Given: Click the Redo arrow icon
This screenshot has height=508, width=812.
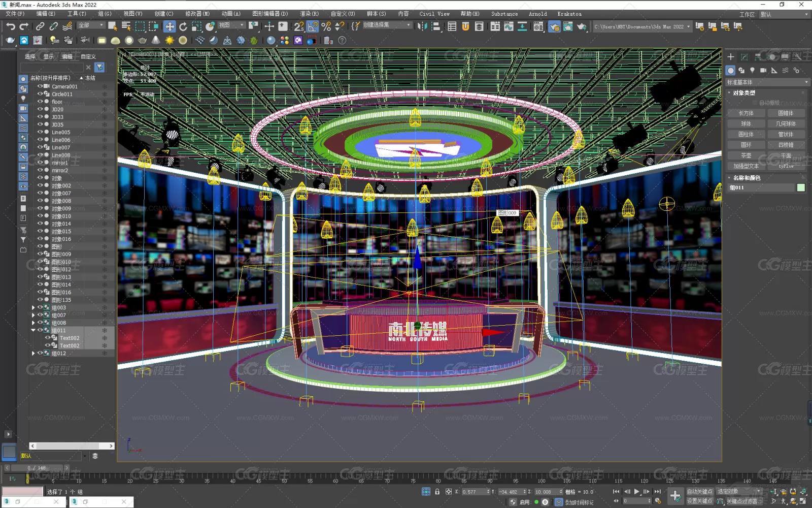Looking at the screenshot, I should tap(24, 26).
